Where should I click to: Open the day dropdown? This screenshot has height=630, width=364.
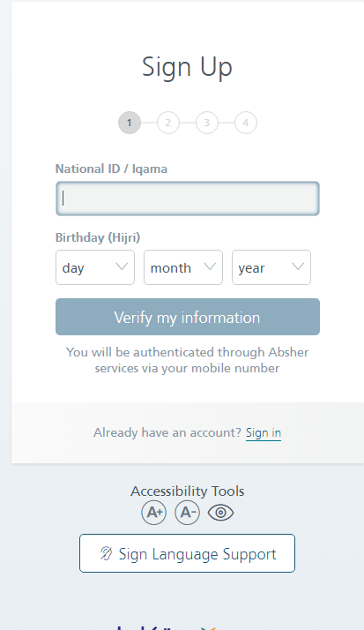tap(95, 267)
